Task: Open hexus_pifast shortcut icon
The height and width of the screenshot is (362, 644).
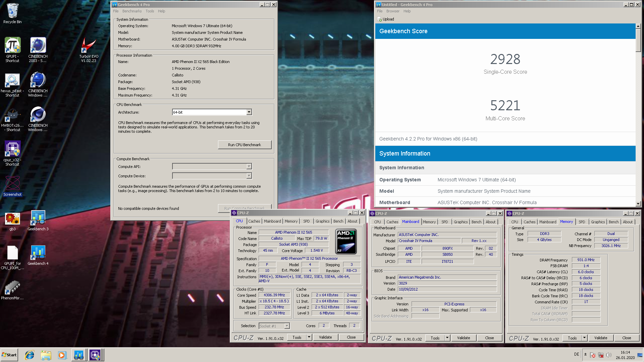Action: tap(12, 85)
